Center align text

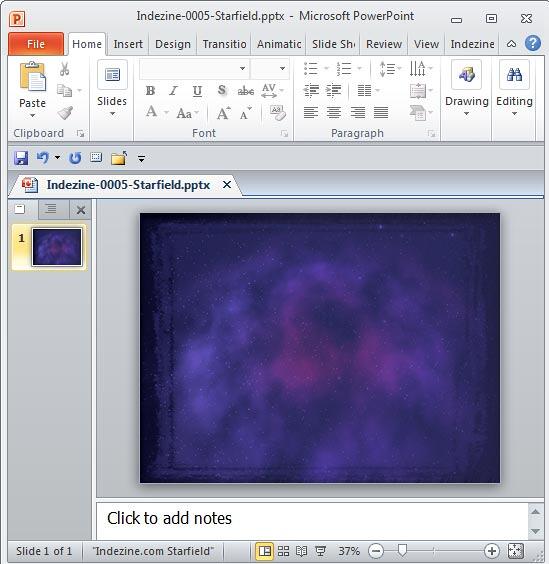tap(334, 113)
